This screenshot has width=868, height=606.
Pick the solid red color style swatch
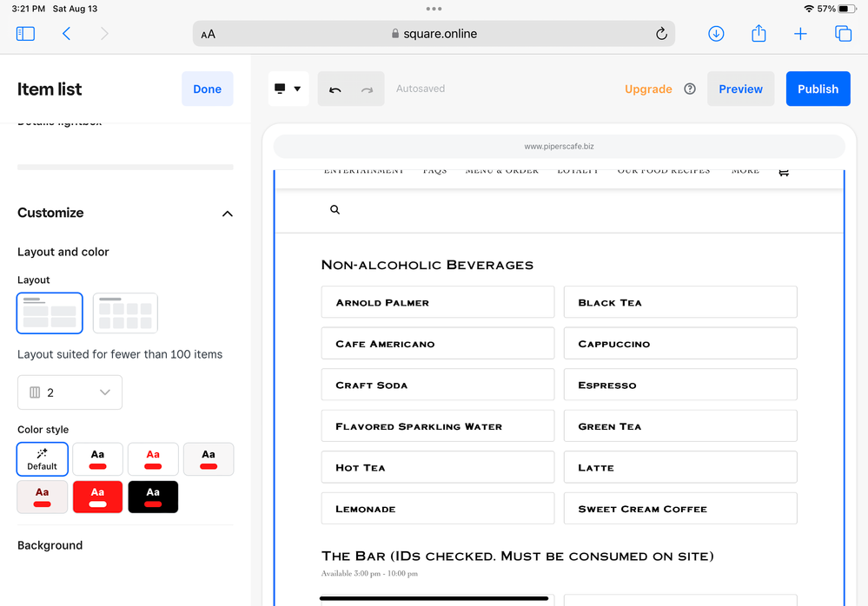tap(97, 497)
